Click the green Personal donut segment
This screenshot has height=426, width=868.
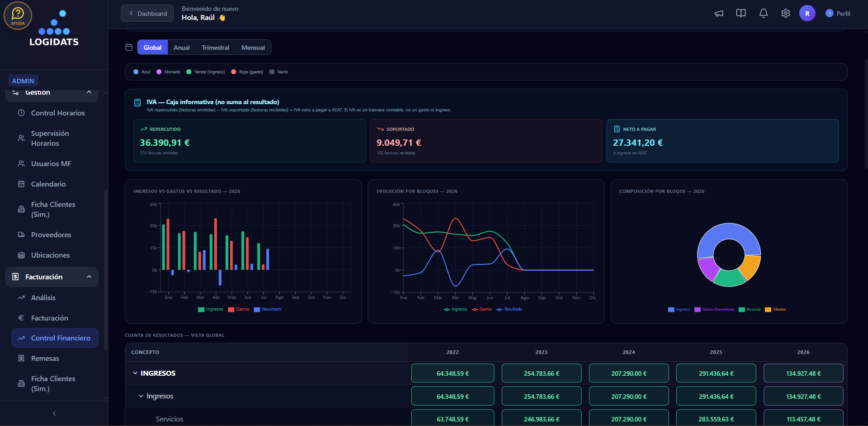[x=729, y=278]
